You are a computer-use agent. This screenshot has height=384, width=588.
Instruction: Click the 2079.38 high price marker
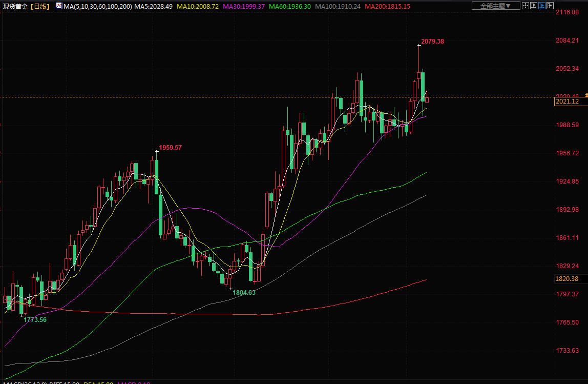click(432, 42)
